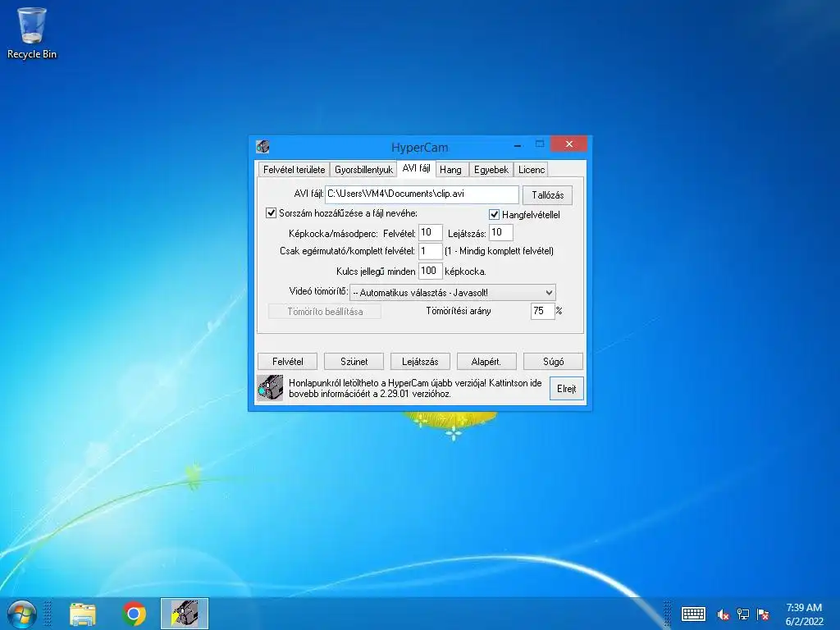This screenshot has height=630, width=840.
Task: Hide the notice with the Elrejt button
Action: [x=566, y=389]
